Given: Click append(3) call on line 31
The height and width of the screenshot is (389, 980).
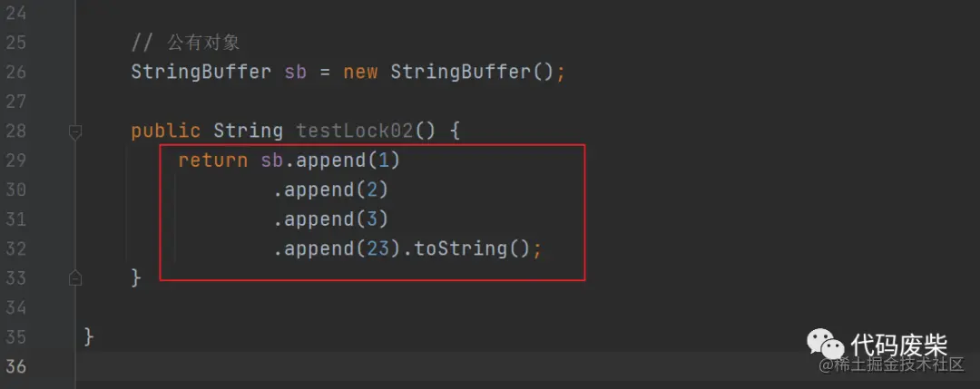Looking at the screenshot, I should 330,219.
